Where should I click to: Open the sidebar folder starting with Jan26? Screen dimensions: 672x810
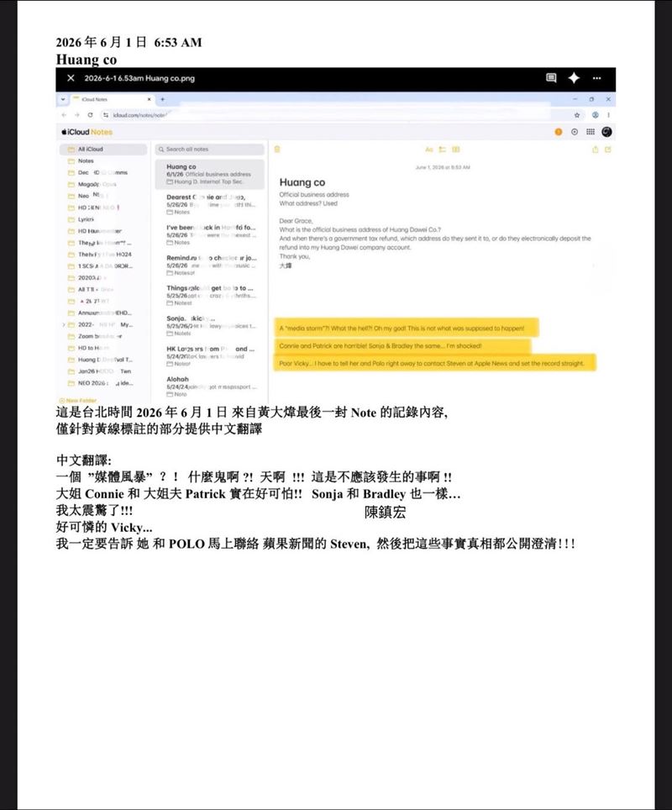pyautogui.click(x=103, y=371)
